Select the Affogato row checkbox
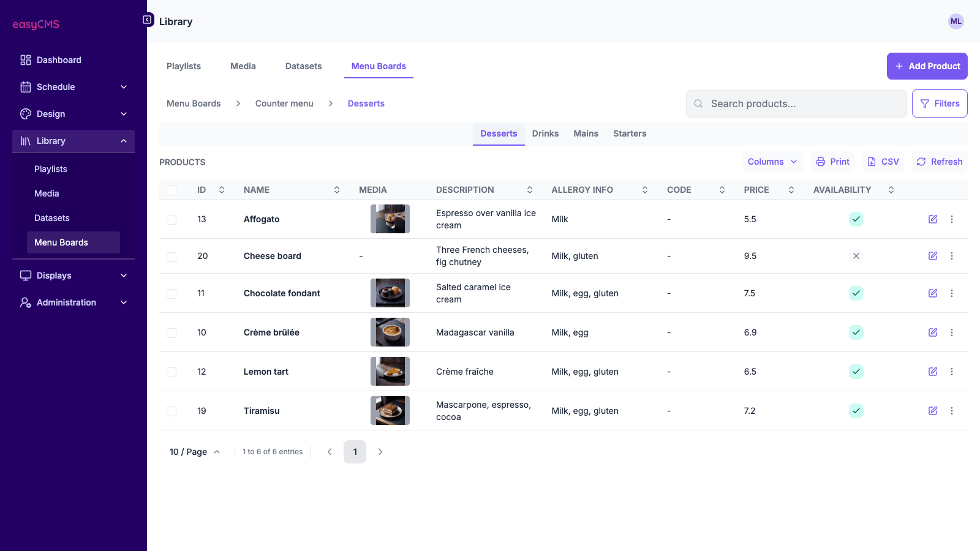 click(171, 220)
